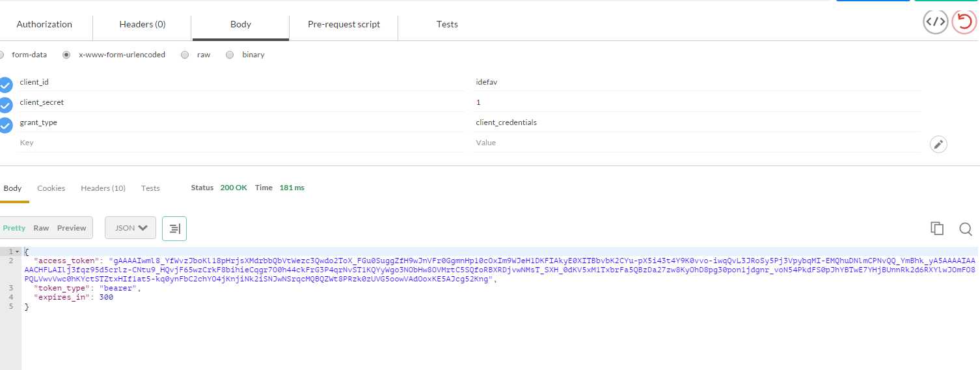Switch to Pretty response view
Image resolution: width=980 pixels, height=370 pixels.
pyautogui.click(x=14, y=228)
